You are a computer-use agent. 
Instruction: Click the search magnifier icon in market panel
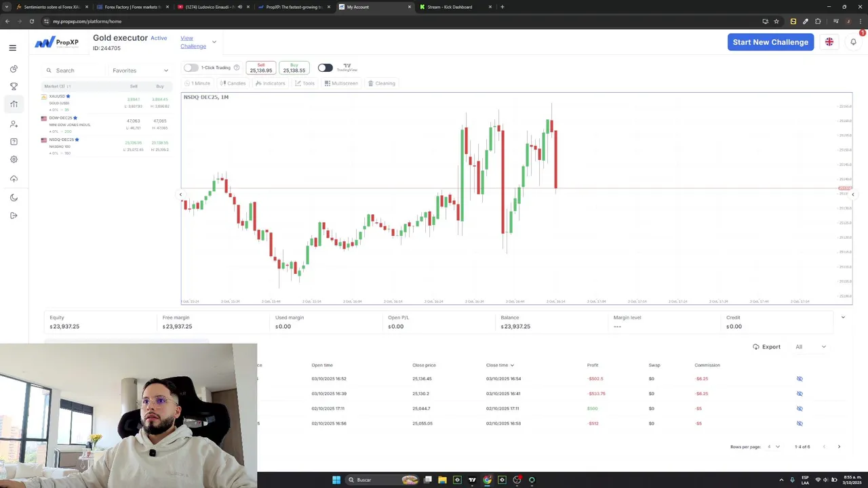click(x=49, y=70)
